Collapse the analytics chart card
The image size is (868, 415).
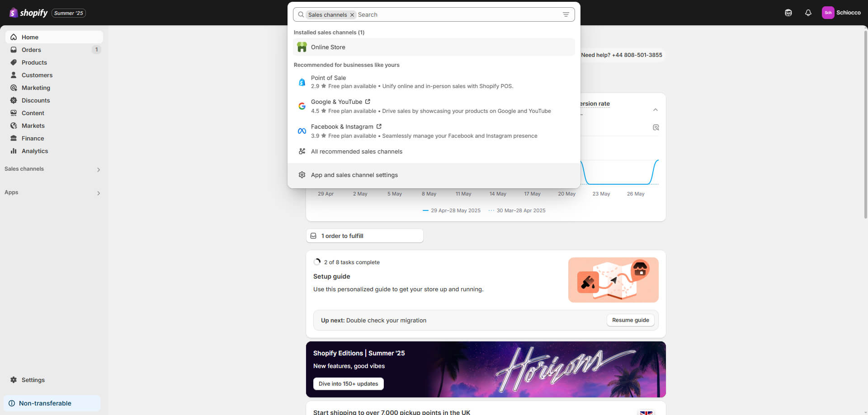pyautogui.click(x=655, y=110)
